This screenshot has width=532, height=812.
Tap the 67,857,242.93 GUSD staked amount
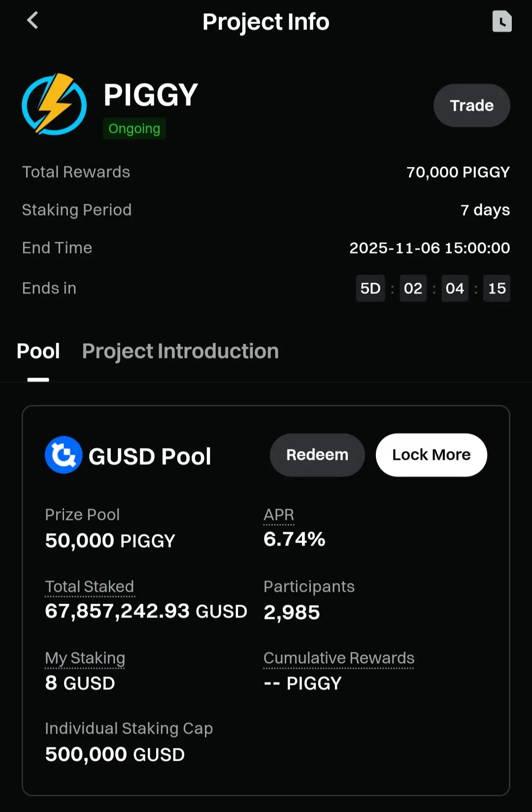point(146,612)
